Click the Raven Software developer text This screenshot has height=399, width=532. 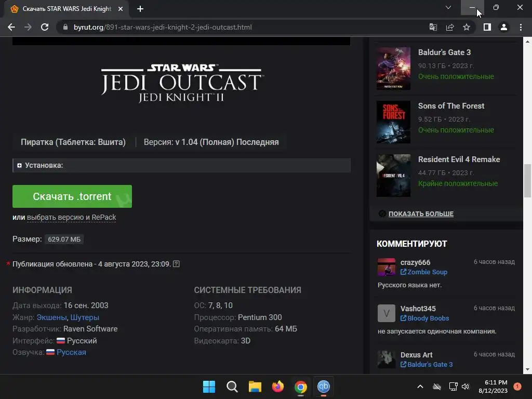(x=90, y=329)
